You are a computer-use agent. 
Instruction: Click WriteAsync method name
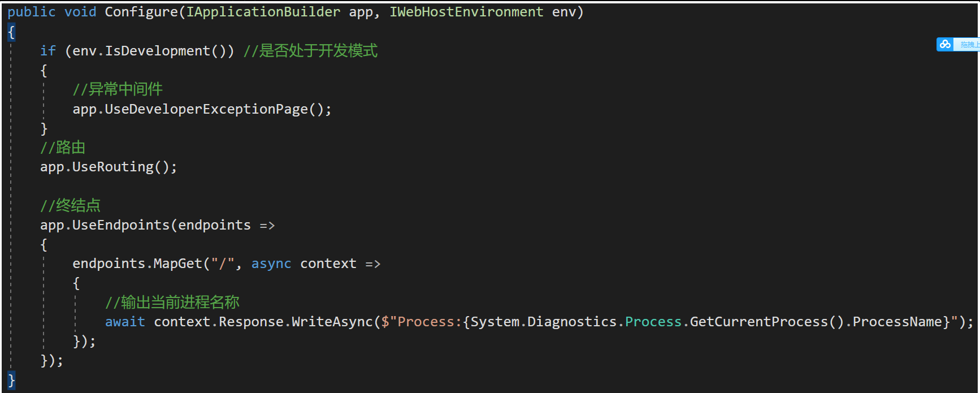pyautogui.click(x=332, y=322)
